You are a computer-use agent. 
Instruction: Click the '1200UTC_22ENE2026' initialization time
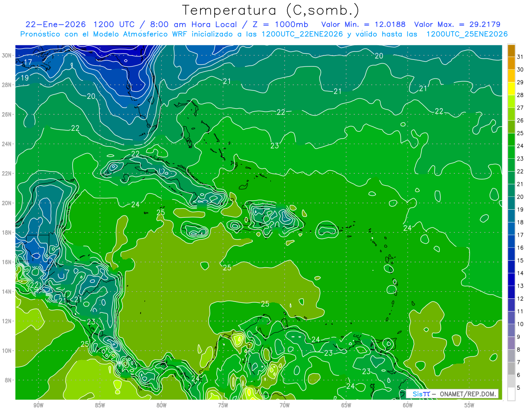tap(302, 34)
